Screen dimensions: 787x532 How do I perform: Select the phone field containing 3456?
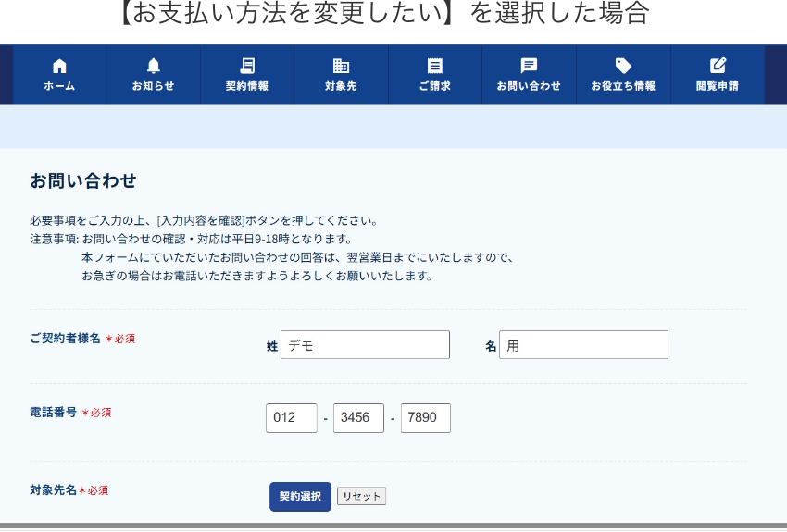pos(358,417)
